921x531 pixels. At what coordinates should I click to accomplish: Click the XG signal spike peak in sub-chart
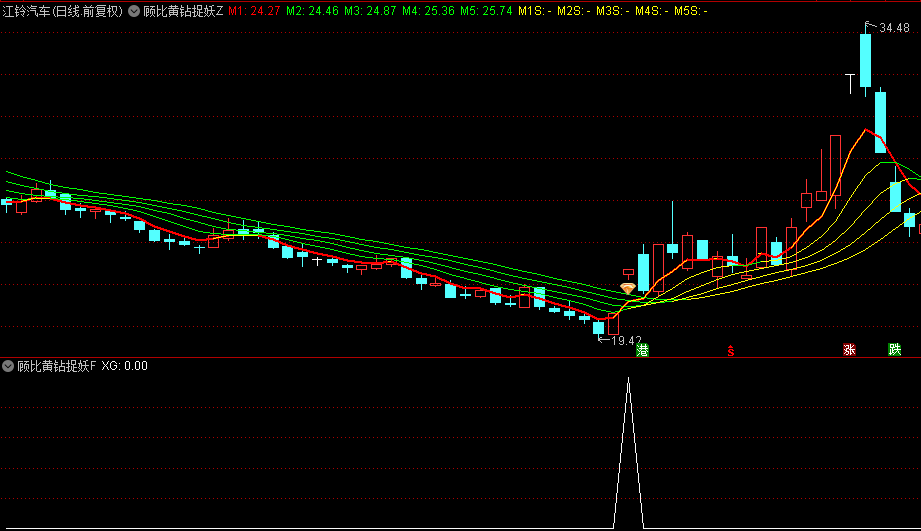tap(628, 379)
